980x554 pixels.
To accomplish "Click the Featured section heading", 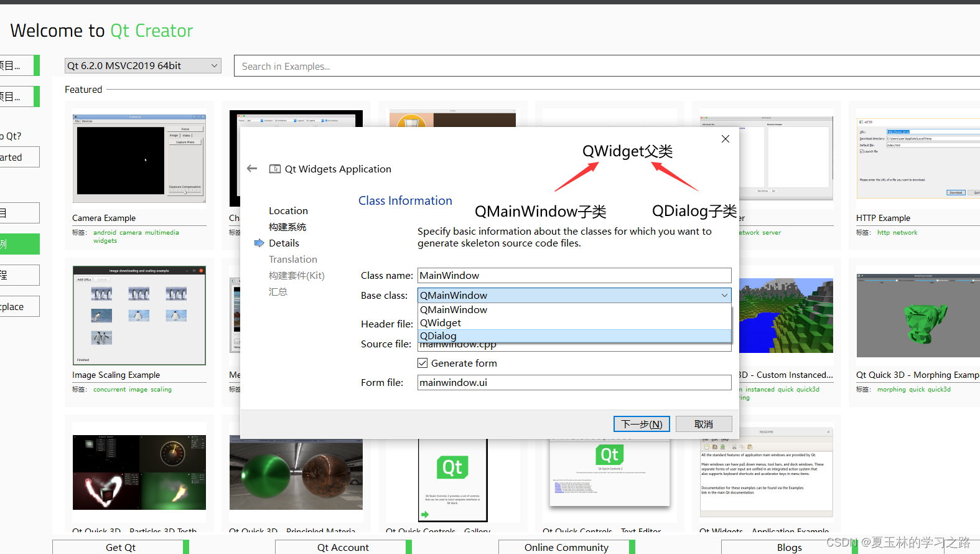I will coord(83,90).
